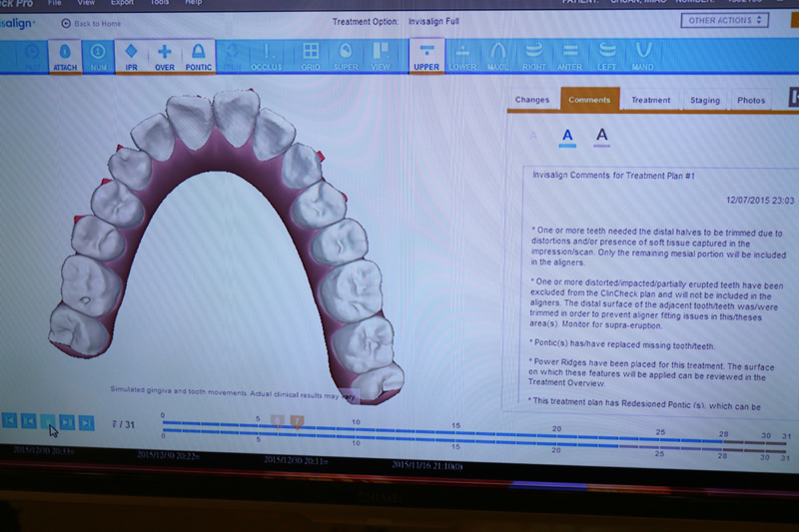Toggle the NUM tooth numbering display
This screenshot has width=799, height=532.
[x=98, y=57]
